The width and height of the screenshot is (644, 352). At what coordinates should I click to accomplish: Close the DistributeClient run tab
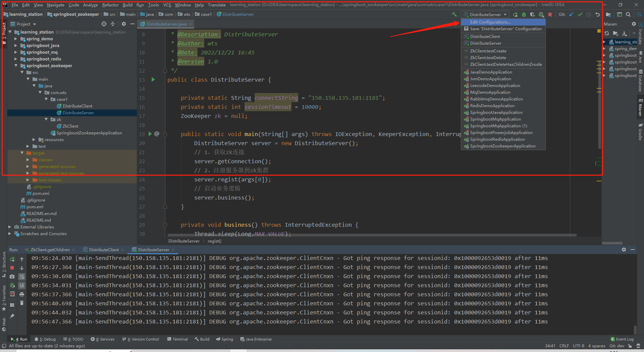122,250
